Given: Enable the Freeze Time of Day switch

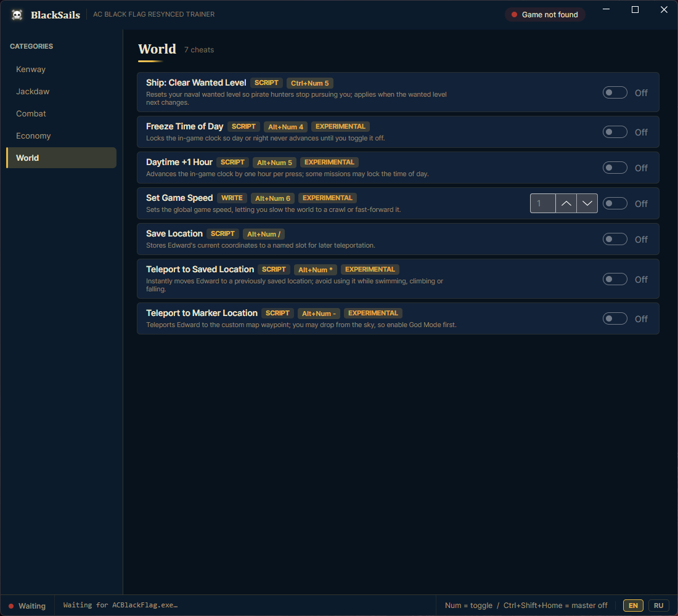Looking at the screenshot, I should click(615, 132).
